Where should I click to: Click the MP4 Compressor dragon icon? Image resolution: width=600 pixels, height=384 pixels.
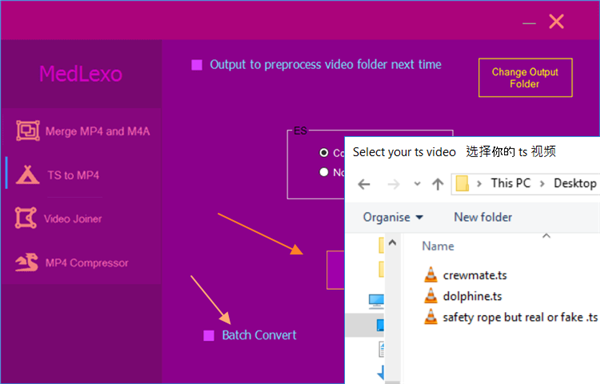(26, 262)
